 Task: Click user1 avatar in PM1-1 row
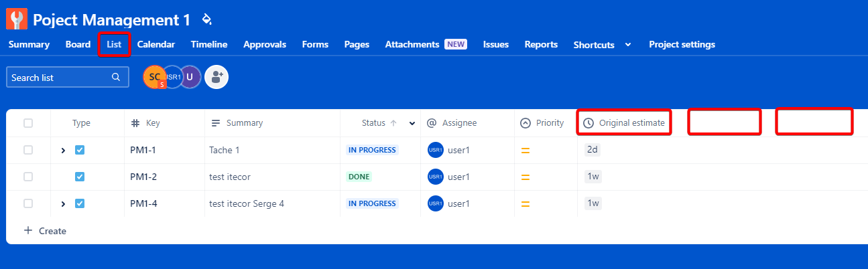(436, 150)
